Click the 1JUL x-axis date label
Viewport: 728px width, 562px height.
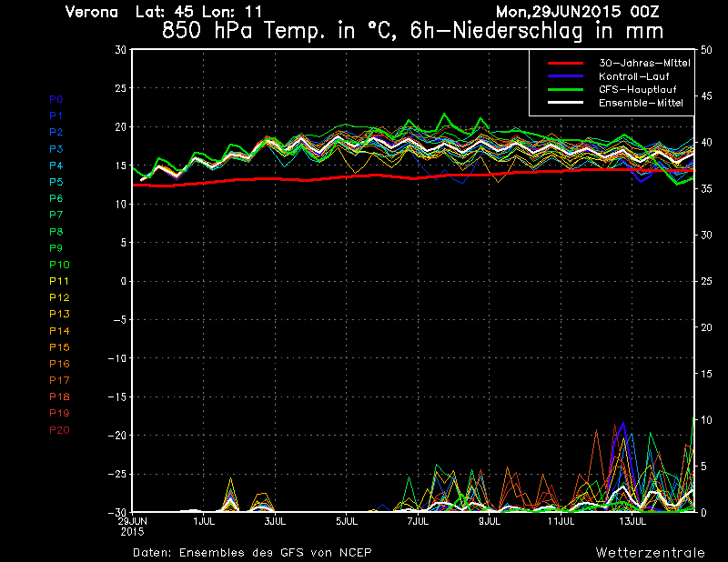click(204, 522)
